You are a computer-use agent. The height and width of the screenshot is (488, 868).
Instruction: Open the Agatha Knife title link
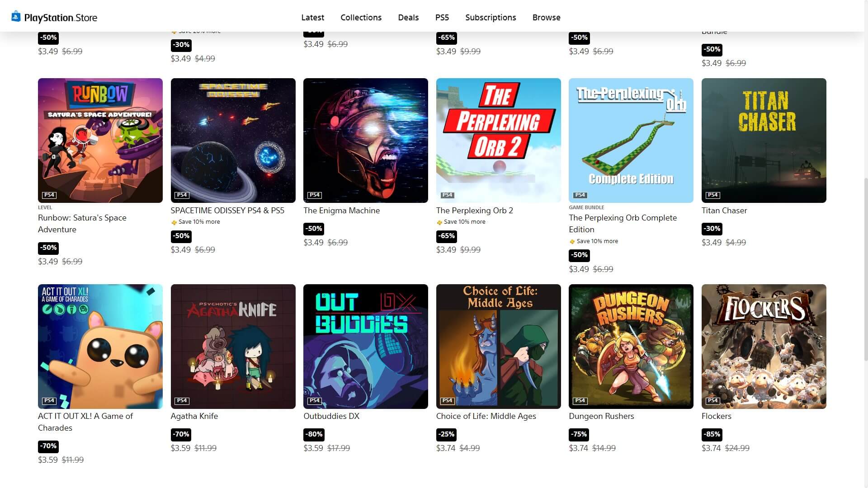click(x=194, y=416)
